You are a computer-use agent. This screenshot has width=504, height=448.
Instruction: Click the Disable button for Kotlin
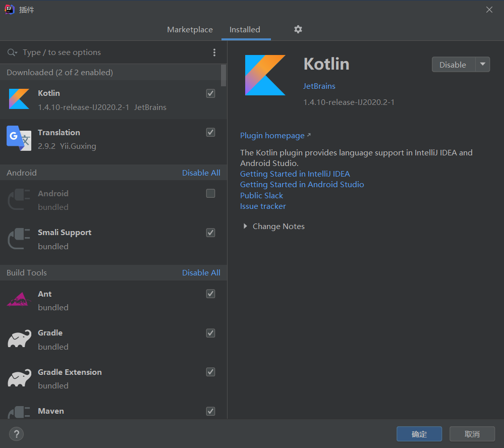tap(453, 65)
